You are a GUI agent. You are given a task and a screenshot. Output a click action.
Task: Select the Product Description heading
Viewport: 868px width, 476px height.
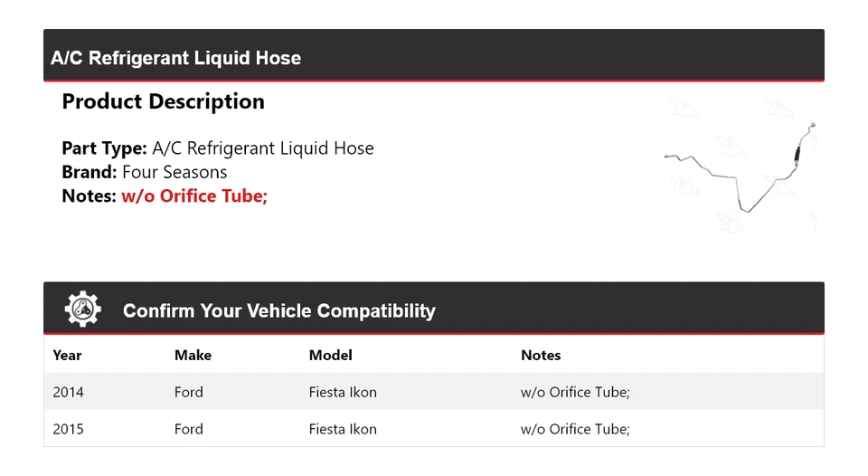[x=163, y=101]
